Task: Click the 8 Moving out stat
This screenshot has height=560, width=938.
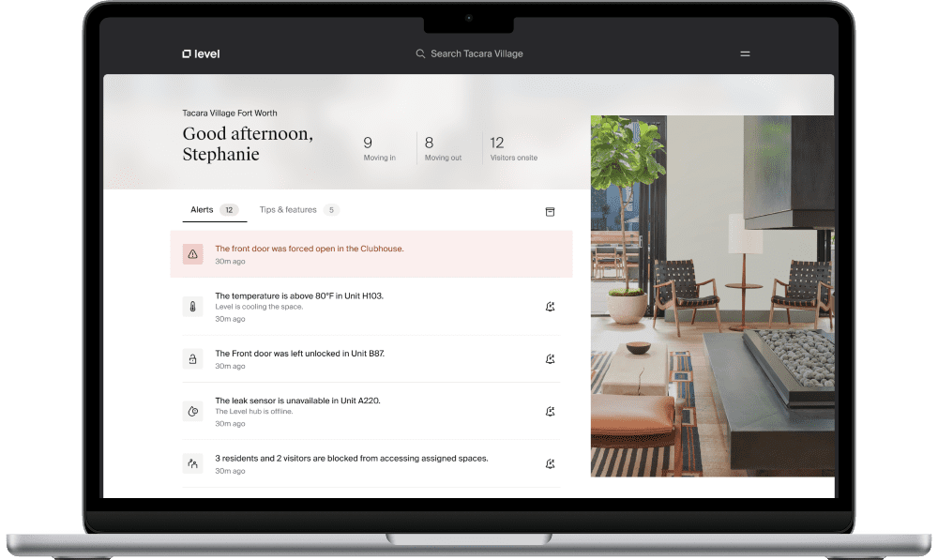Action: (443, 148)
